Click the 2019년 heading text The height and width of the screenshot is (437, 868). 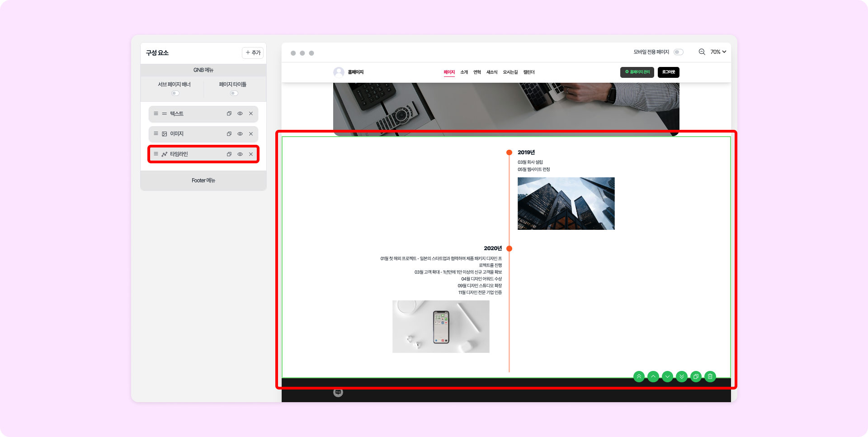point(526,152)
